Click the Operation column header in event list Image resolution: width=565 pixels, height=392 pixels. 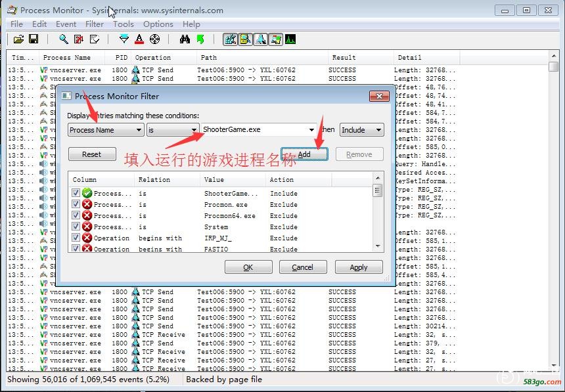tap(164, 58)
